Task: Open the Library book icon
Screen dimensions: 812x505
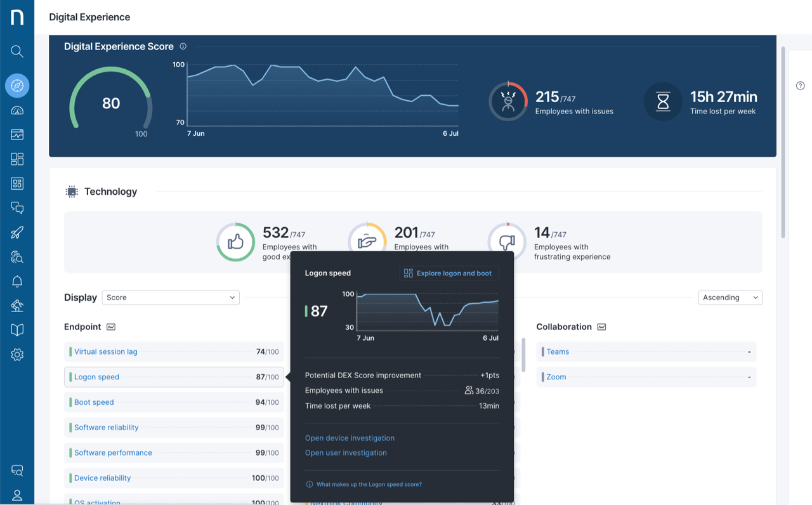Action: click(x=17, y=330)
